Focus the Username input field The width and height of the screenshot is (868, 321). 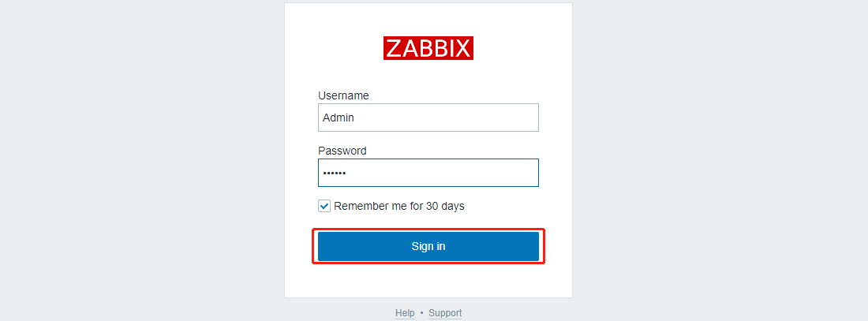(428, 118)
